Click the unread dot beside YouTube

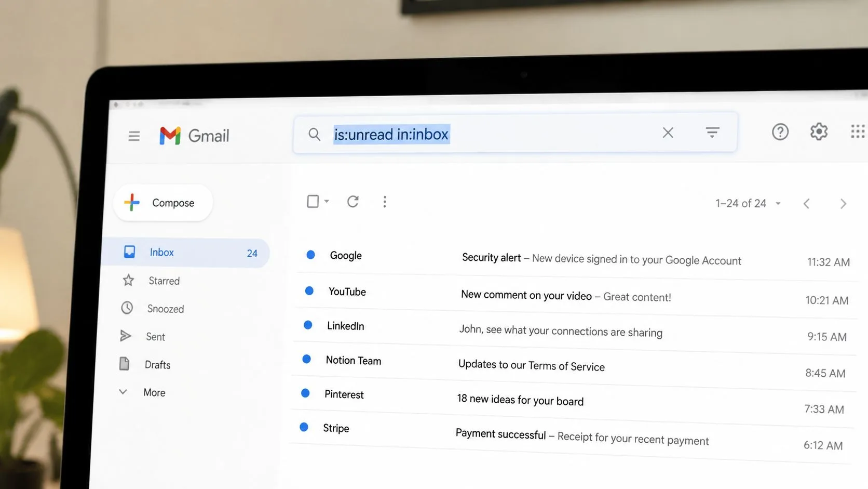point(309,290)
